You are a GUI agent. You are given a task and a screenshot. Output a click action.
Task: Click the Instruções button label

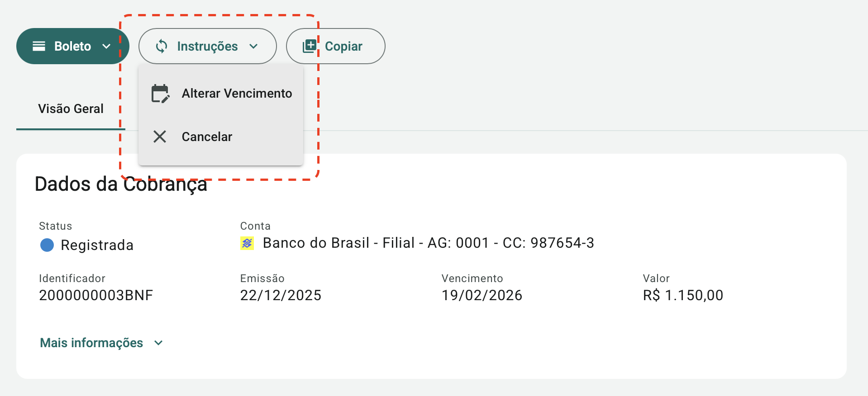207,46
